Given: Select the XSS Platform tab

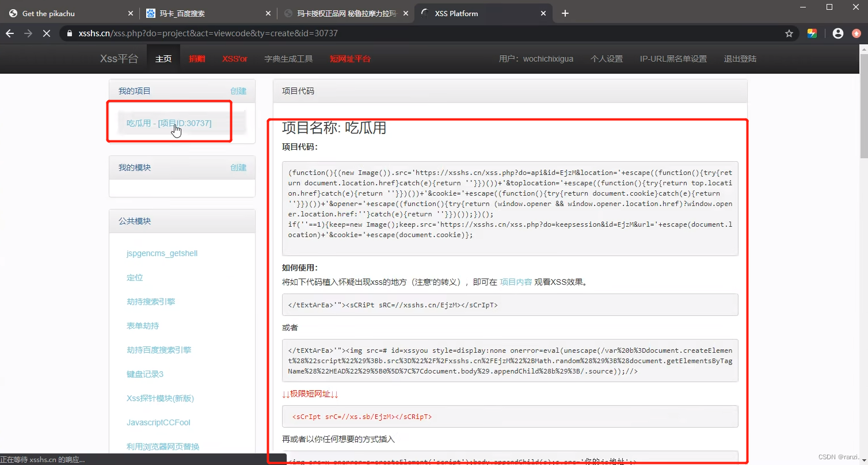Looking at the screenshot, I should pyautogui.click(x=484, y=13).
